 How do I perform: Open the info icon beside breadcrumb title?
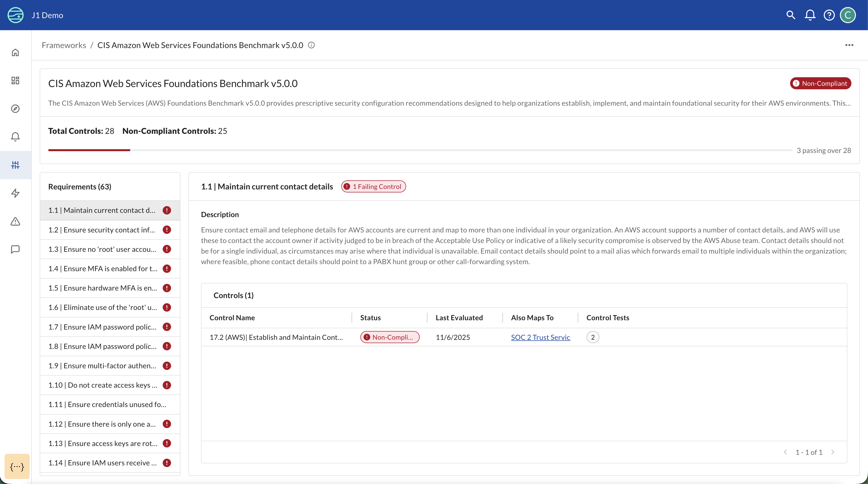(x=311, y=45)
